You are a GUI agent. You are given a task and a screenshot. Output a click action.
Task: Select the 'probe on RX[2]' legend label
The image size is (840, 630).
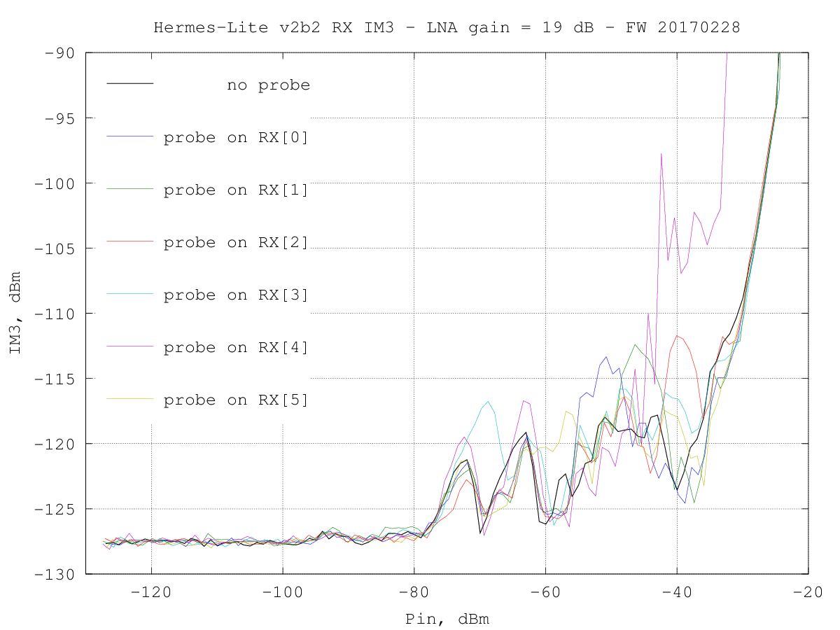coord(237,242)
